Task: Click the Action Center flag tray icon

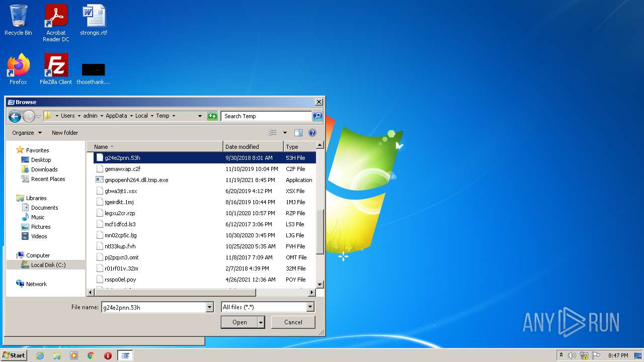Action: click(x=596, y=355)
